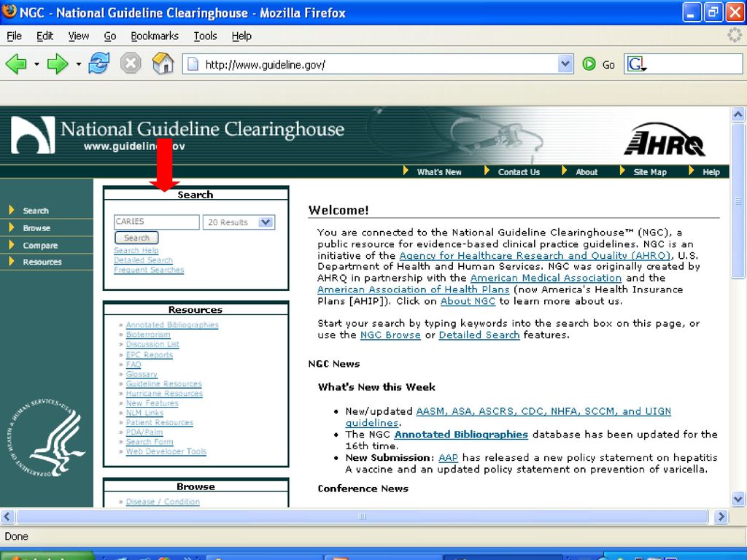Viewport: 747px width, 560px height.
Task: Open Contact Us in the top navigation
Action: 519,172
